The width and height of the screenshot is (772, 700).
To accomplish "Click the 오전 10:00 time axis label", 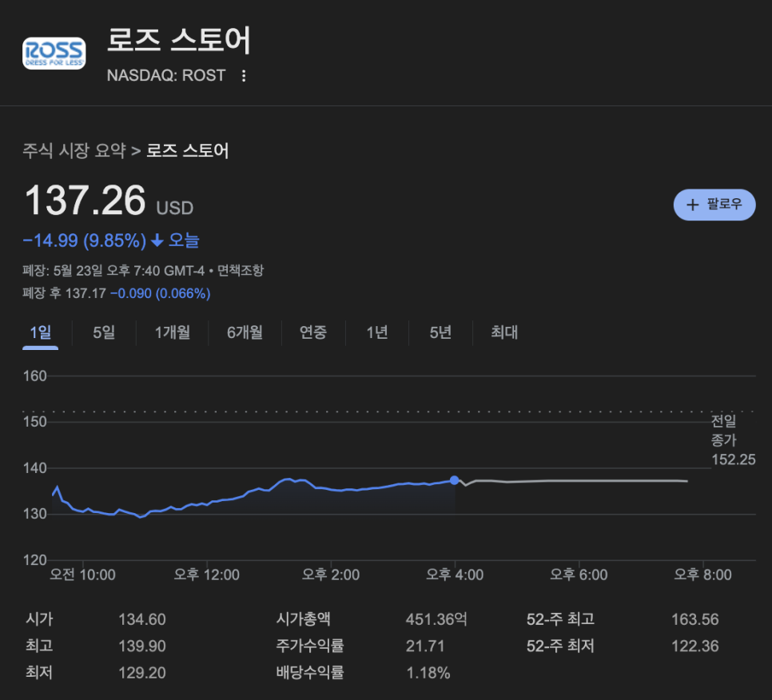I will pyautogui.click(x=83, y=575).
